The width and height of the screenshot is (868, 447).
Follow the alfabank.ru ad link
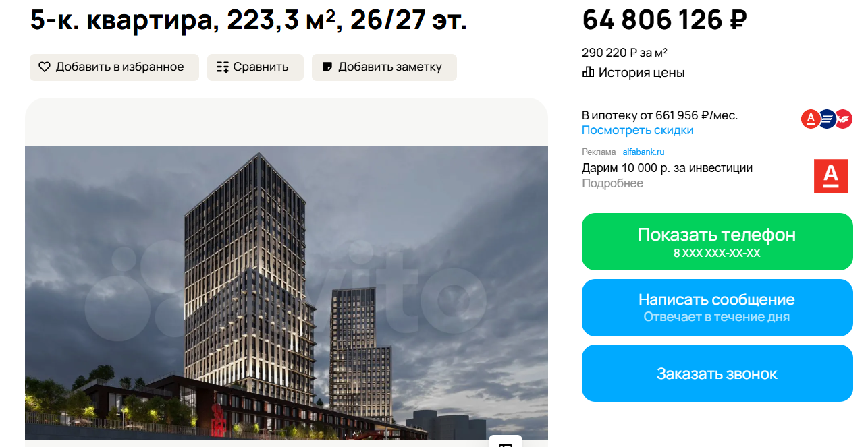(x=643, y=152)
